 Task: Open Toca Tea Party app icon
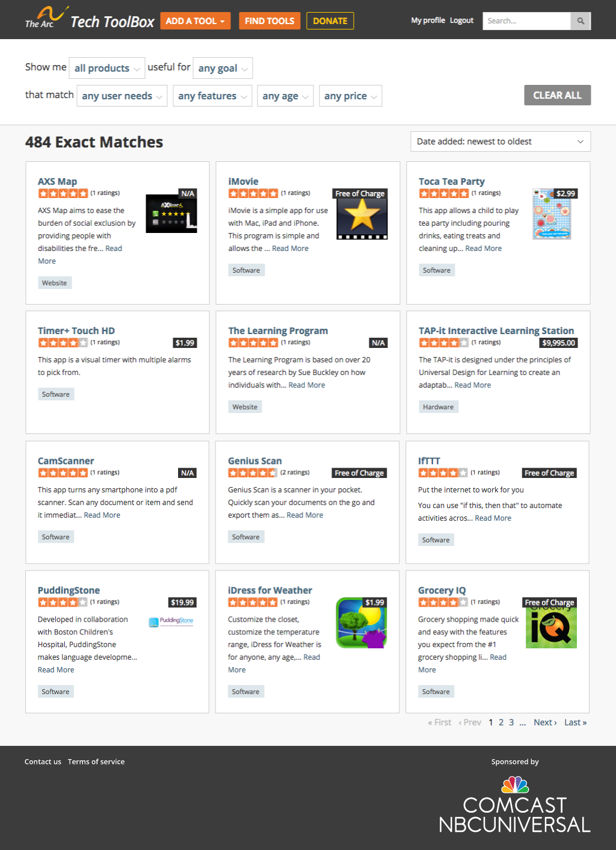pos(552,214)
